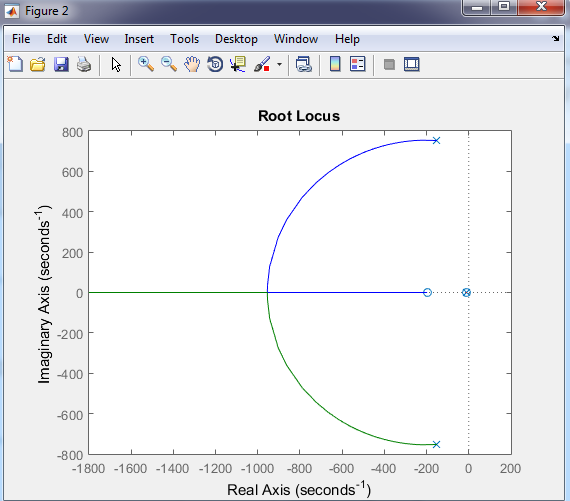The height and width of the screenshot is (501, 570).
Task: Open the Insert menu
Action: (x=139, y=39)
